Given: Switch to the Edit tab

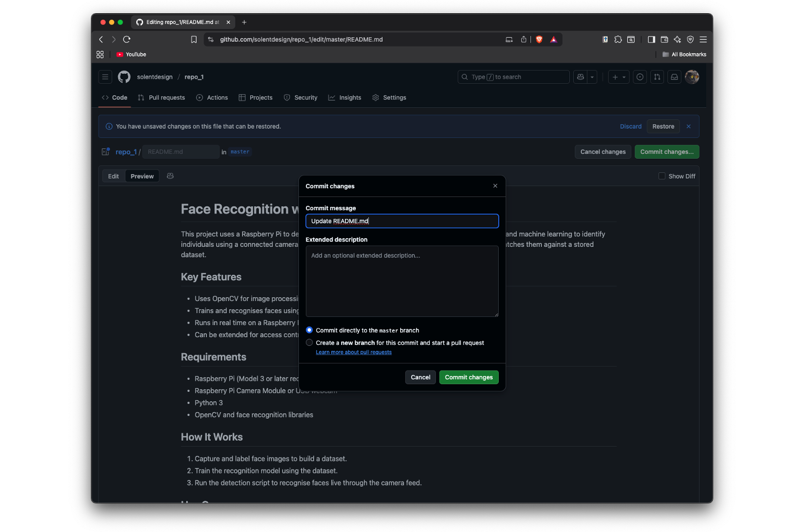Looking at the screenshot, I should tap(113, 176).
